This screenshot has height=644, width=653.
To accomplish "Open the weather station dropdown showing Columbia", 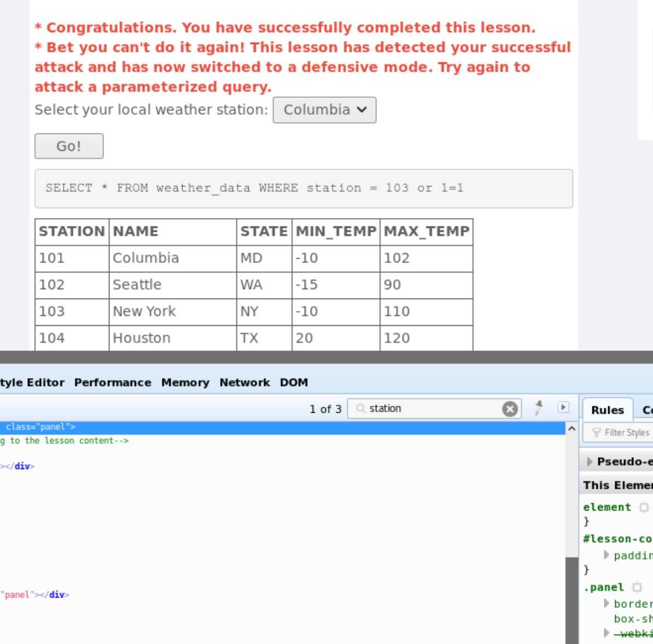I will click(324, 110).
